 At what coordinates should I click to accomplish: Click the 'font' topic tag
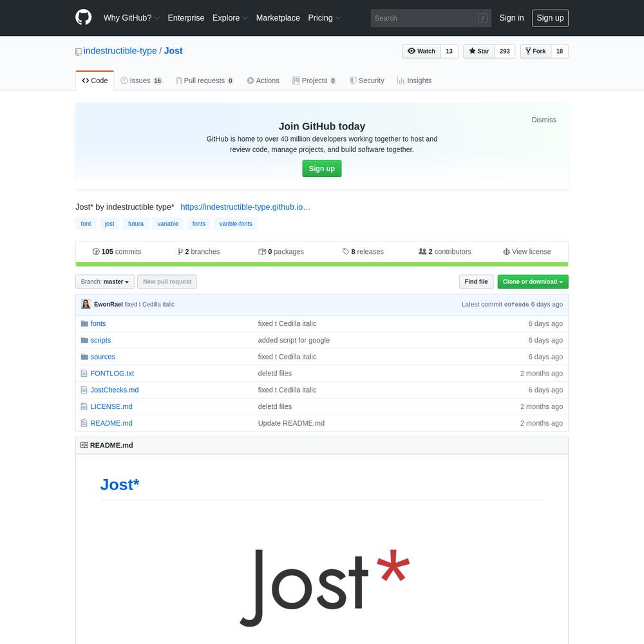coord(86,224)
